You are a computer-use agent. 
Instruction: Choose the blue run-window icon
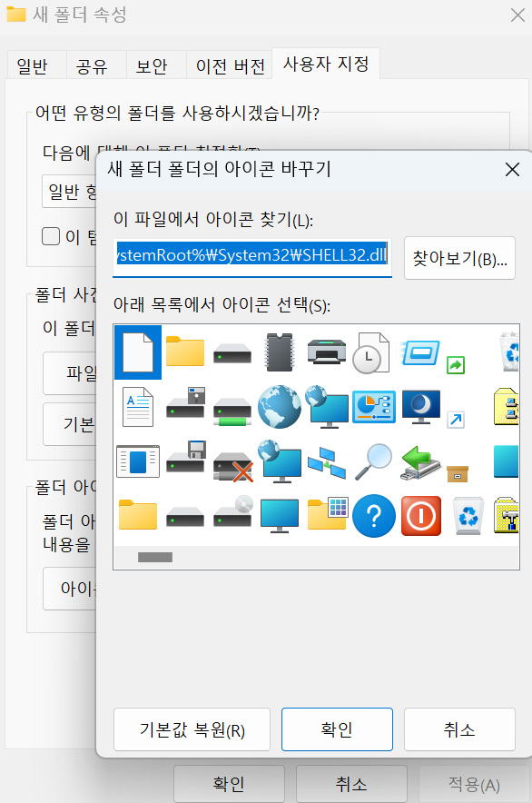coord(421,352)
